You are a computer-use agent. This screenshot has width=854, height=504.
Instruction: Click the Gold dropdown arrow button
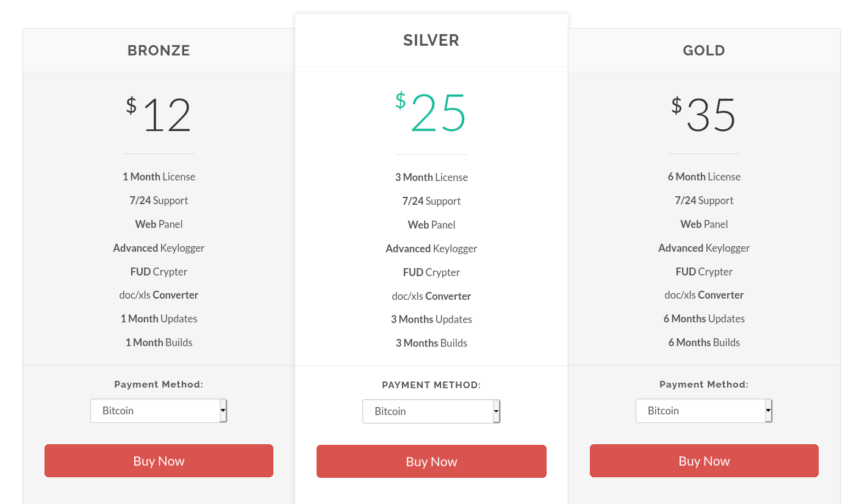coord(769,410)
